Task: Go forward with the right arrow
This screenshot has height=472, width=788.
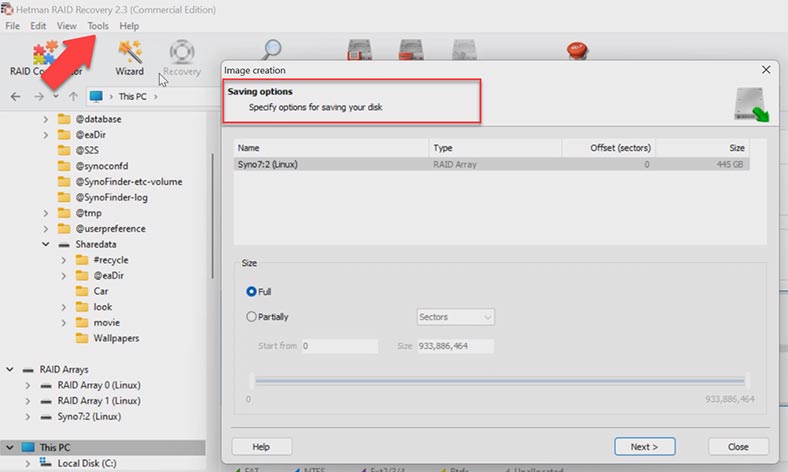Action: point(39,97)
